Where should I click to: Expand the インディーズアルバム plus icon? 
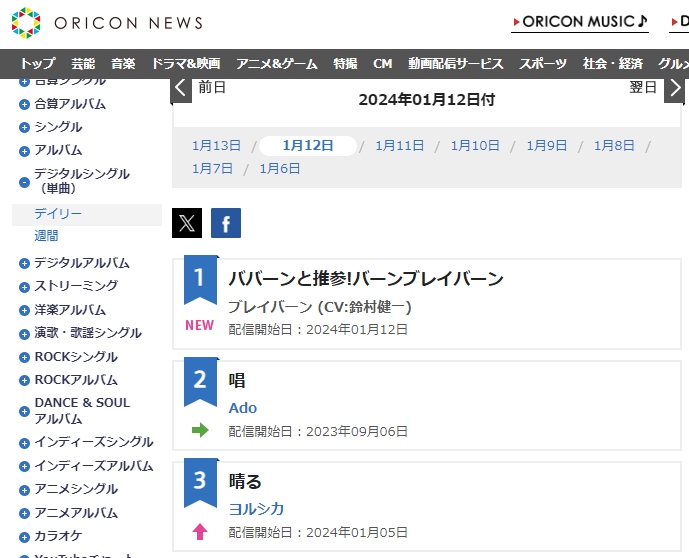coord(25,466)
